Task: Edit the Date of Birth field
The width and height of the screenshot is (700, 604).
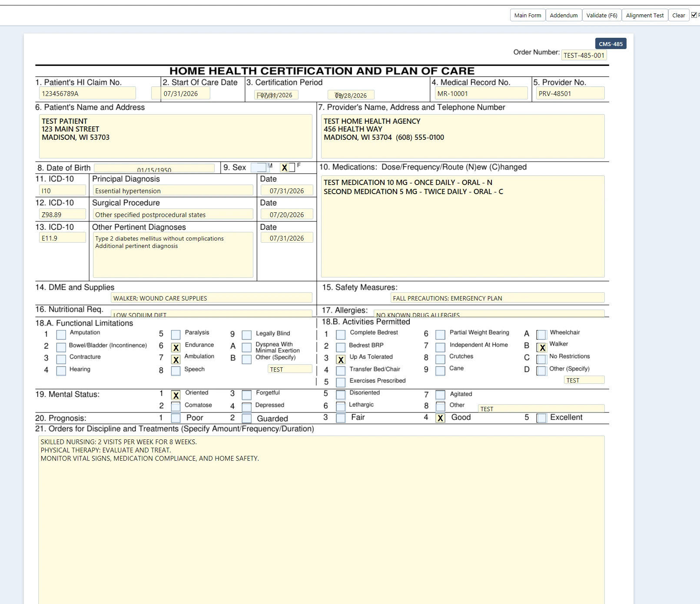Action: (x=154, y=168)
